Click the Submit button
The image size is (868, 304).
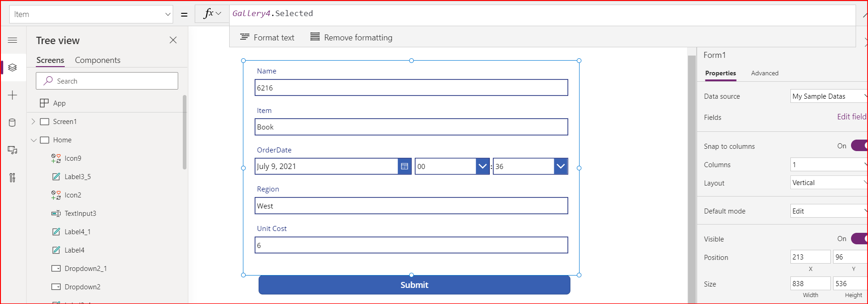414,285
